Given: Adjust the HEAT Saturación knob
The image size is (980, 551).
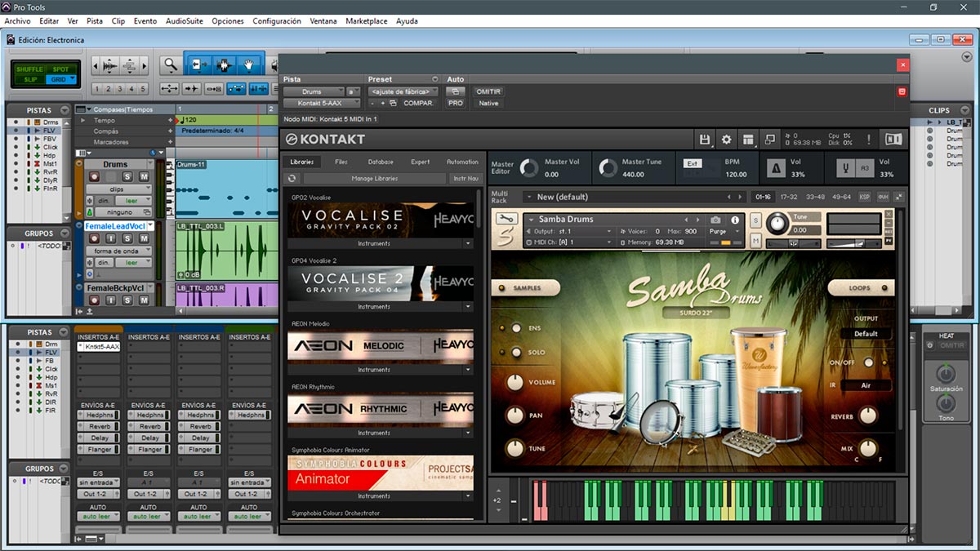Looking at the screenshot, I should [x=946, y=374].
